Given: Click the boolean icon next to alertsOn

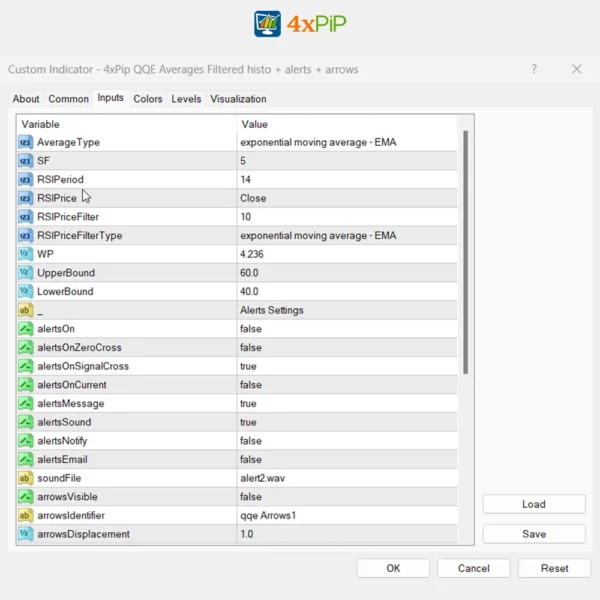Looking at the screenshot, I should 26,329.
